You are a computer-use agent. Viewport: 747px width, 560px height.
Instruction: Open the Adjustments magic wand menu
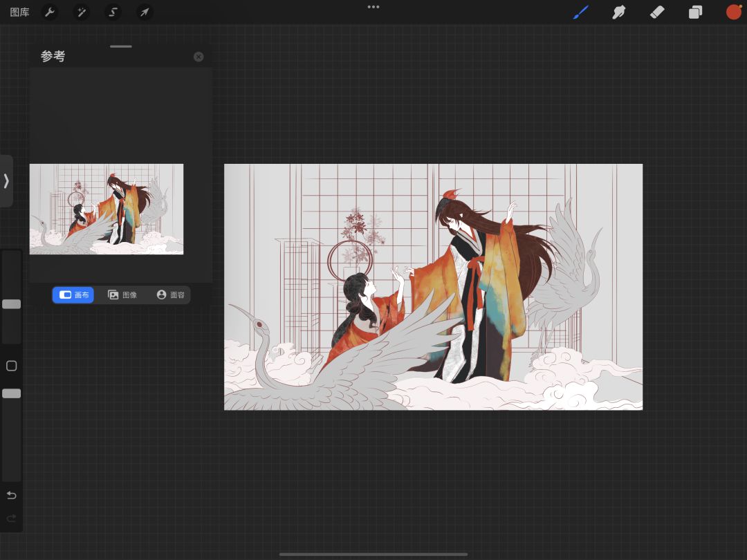[82, 12]
